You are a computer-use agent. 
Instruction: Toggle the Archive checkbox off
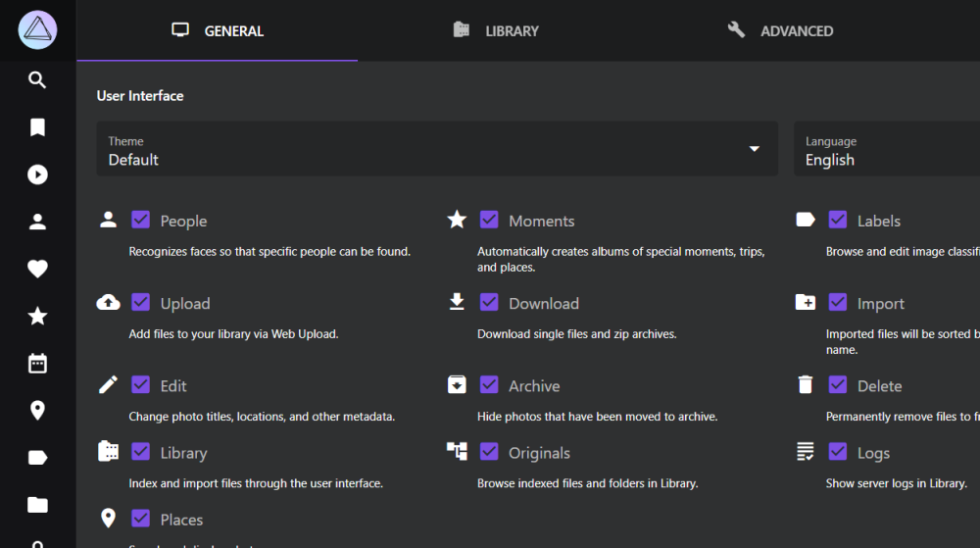pyautogui.click(x=489, y=385)
